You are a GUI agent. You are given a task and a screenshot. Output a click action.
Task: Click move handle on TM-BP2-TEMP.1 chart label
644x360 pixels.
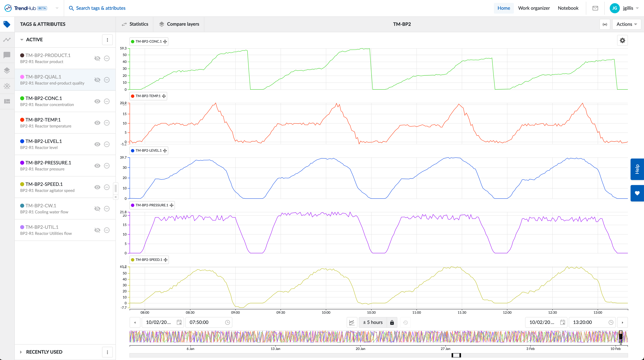click(164, 96)
